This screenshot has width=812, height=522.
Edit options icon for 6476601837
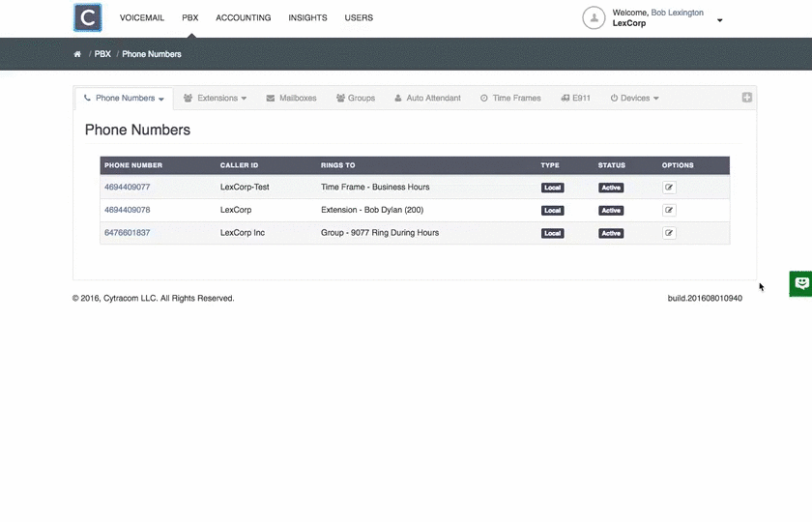669,233
